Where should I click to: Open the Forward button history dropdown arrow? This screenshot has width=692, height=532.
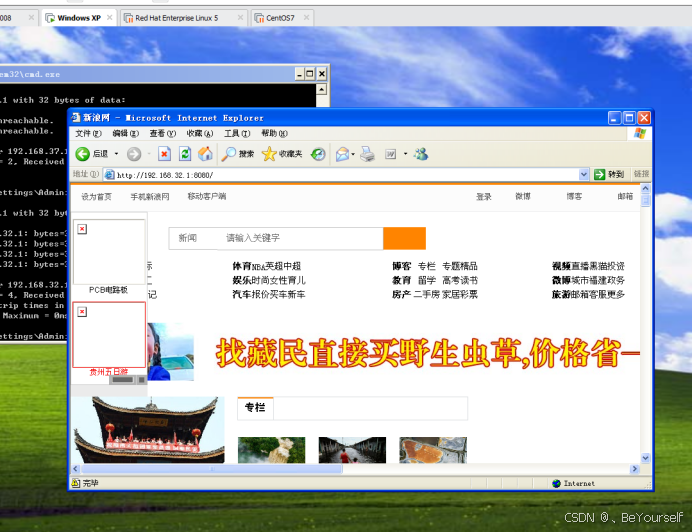click(x=149, y=154)
